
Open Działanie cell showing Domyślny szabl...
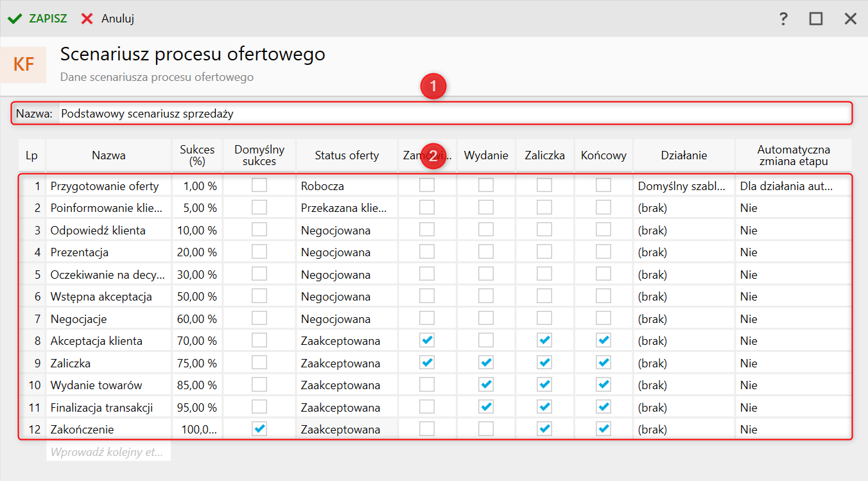[x=683, y=186]
